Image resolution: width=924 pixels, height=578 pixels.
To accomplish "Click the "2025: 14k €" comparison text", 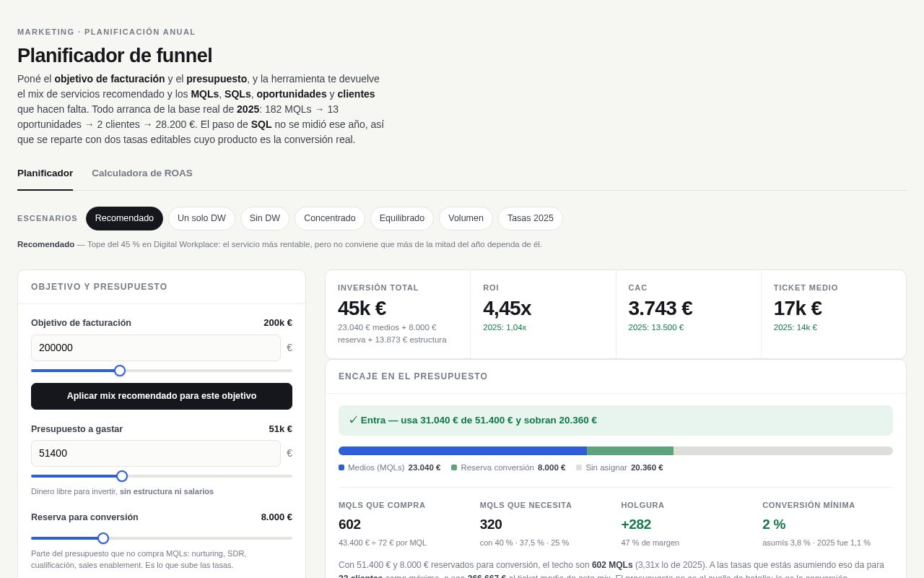I will pos(796,327).
